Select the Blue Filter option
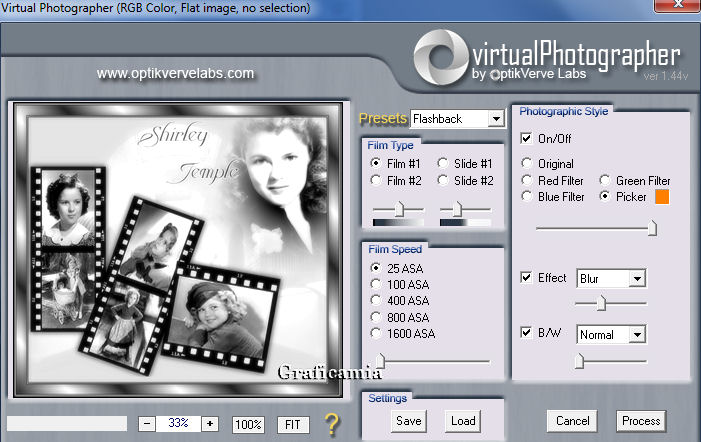 pyautogui.click(x=527, y=196)
